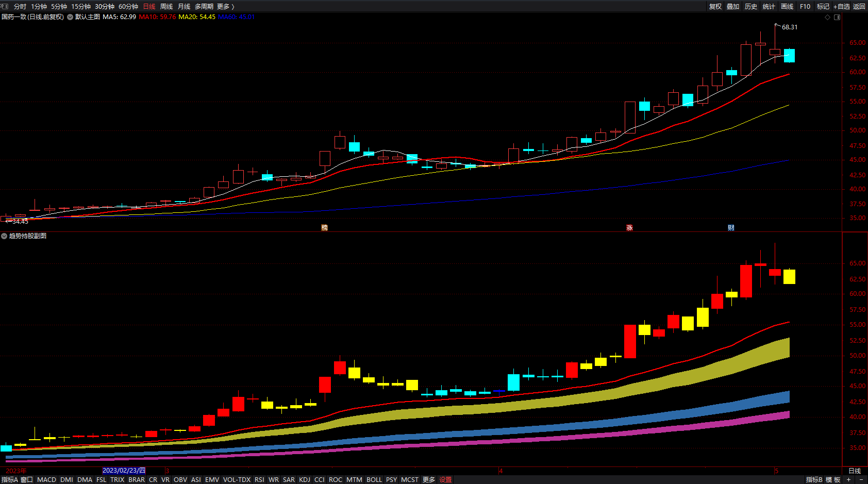
Task: Select the 月线 monthly period tab
Action: tap(184, 6)
